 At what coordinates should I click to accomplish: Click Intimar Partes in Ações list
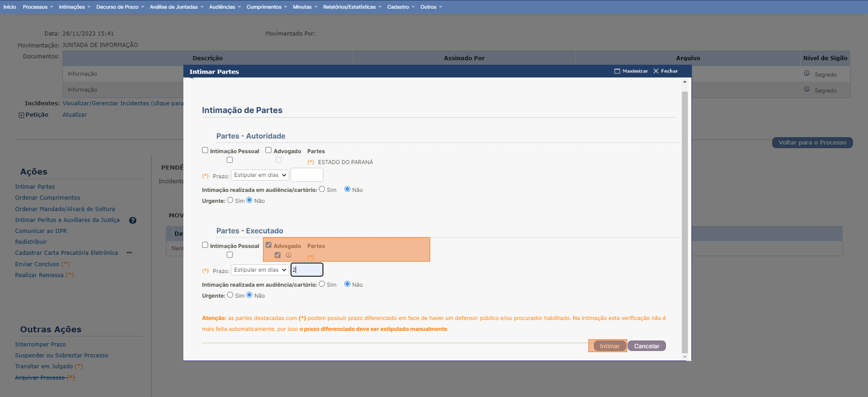tap(35, 187)
